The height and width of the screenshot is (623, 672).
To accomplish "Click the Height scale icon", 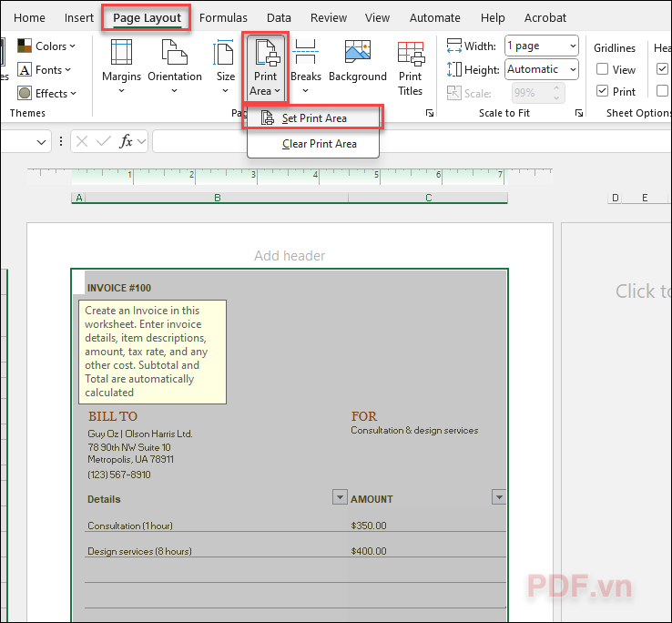I will 453,69.
